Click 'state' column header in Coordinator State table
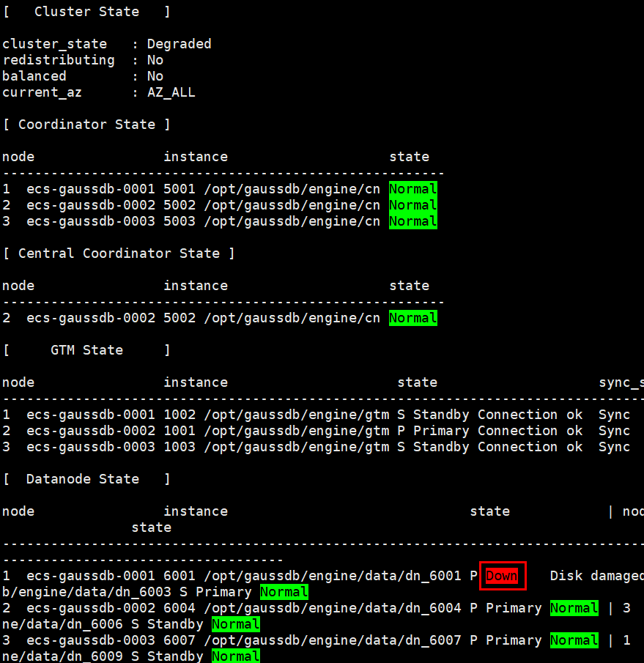 [409, 157]
